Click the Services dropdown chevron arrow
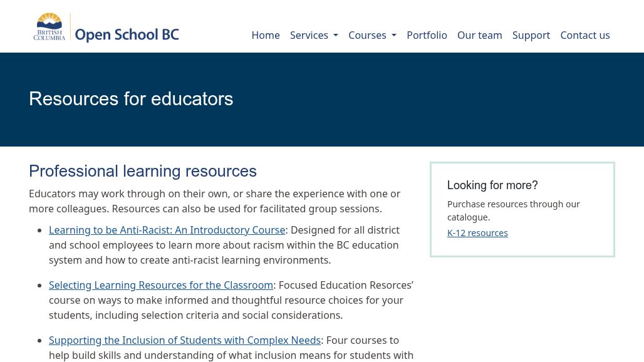Viewport: 644px width, 362px height. coord(335,36)
